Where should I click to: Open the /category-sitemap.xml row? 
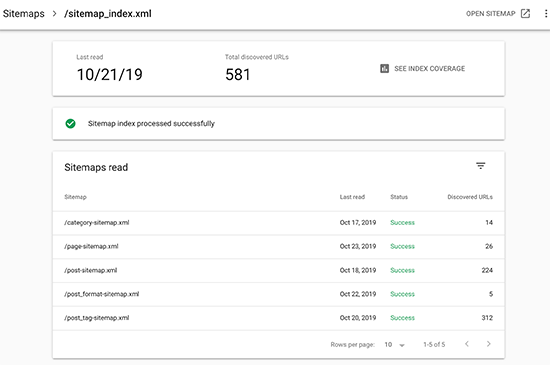pyautogui.click(x=279, y=223)
